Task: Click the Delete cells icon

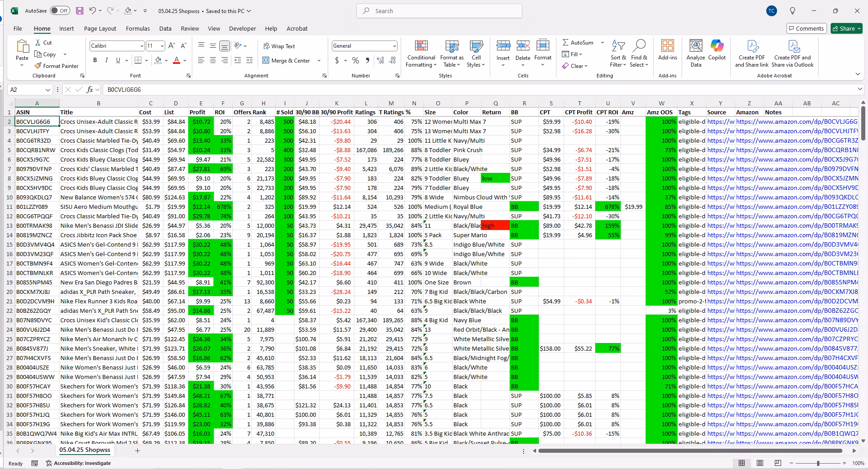Action: 523,46
